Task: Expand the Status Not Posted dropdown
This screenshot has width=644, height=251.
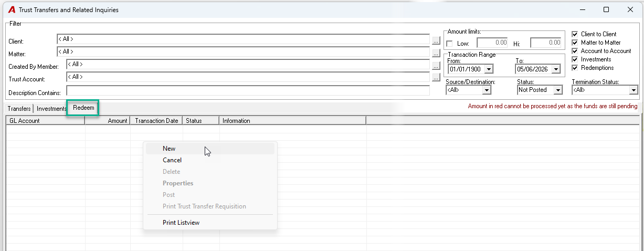Action: click(558, 90)
